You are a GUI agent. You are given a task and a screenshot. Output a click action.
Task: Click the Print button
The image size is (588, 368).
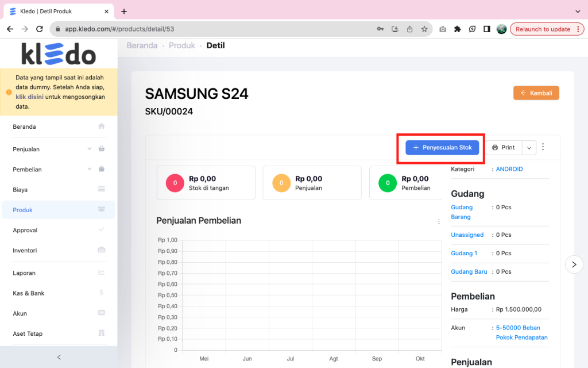click(x=504, y=148)
